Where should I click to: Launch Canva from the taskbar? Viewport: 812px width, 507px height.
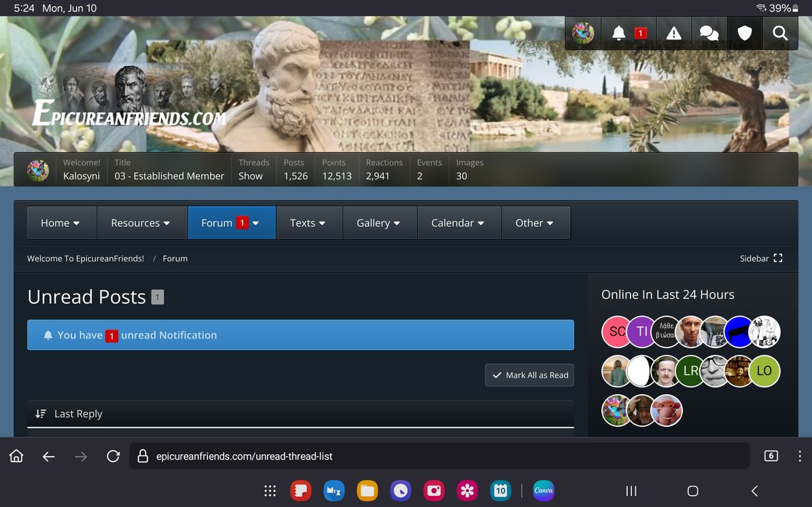543,491
